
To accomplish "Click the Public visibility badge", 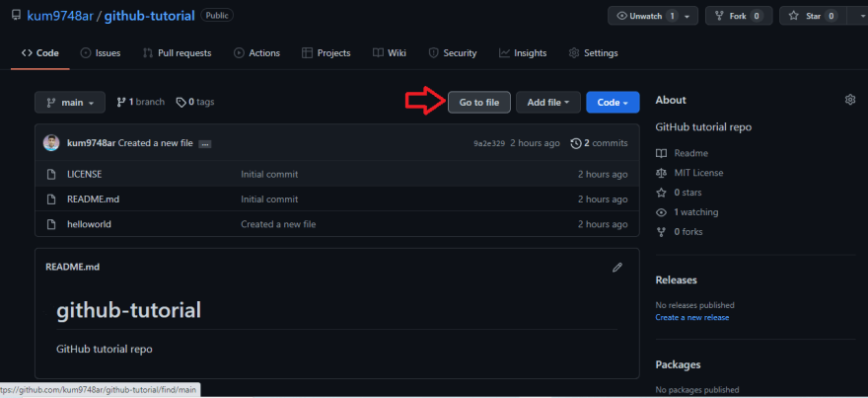I will pos(217,16).
